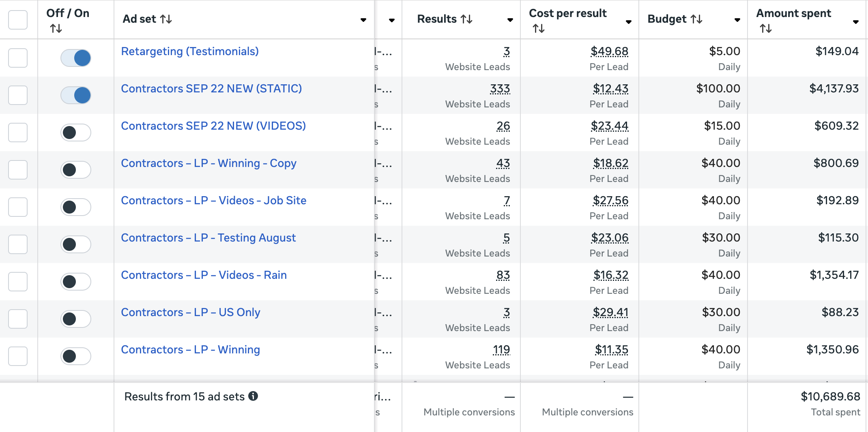868x432 pixels.
Task: Disable Contractors SEP 22 NEW (STATIC) toggle
Action: pyautogui.click(x=76, y=95)
